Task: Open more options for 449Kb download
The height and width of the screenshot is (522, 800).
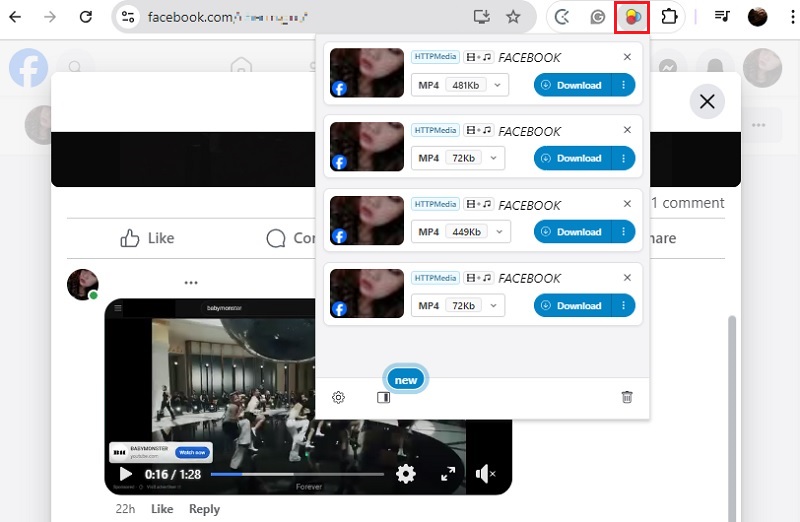Action: pos(623,232)
